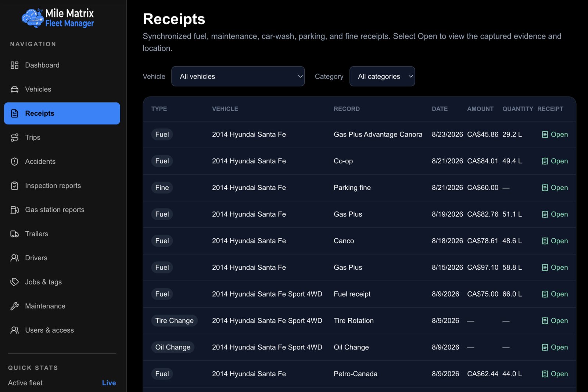Screen dimensions: 588x392
Task: Navigate to Trailers
Action: tap(62, 234)
